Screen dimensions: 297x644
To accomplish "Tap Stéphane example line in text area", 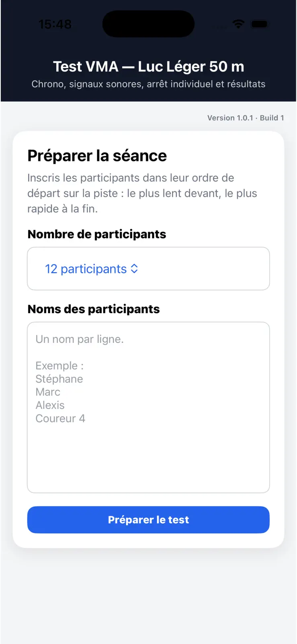I will point(59,379).
